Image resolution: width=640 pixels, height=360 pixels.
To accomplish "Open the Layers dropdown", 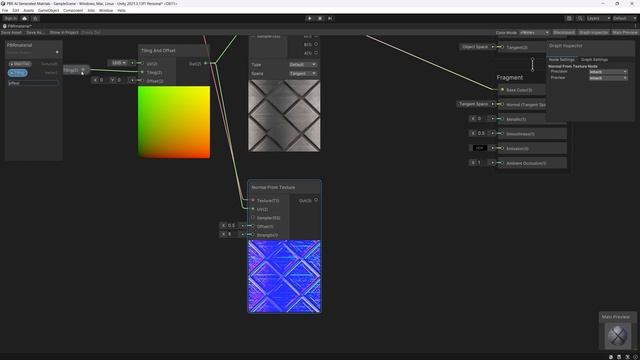I will click(x=598, y=18).
